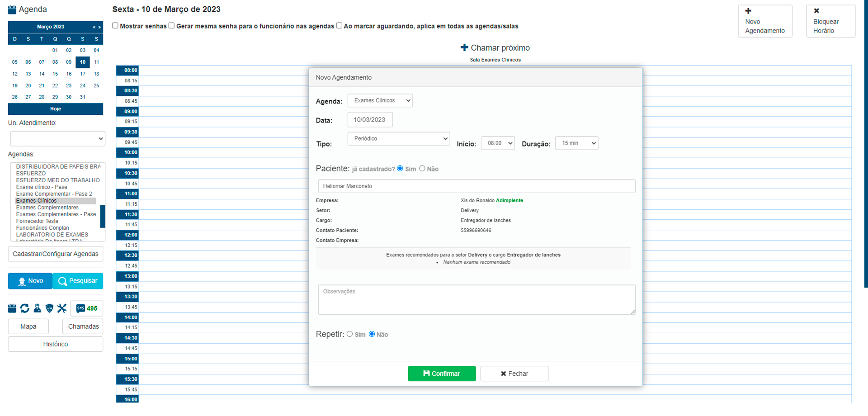Select LABORATORIO DE EXAMES agenda
868x416 pixels.
point(52,235)
